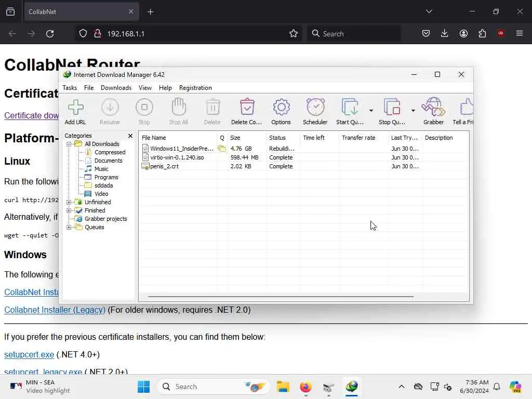Sort by Status column header
The width and height of the screenshot is (532, 399).
point(283,138)
